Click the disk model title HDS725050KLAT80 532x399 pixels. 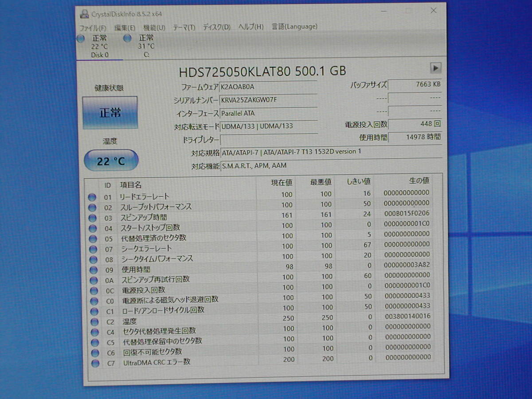[x=235, y=71]
